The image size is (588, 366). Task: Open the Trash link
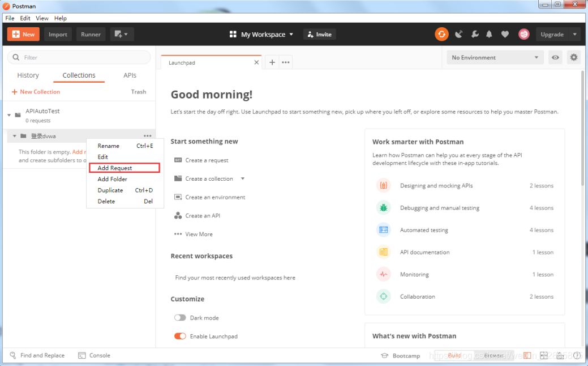coord(139,92)
